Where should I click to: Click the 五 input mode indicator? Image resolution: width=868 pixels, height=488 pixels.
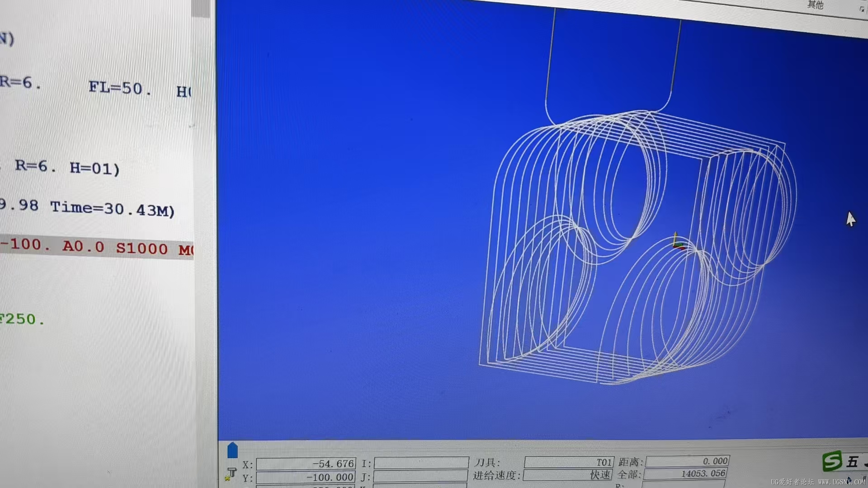853,462
